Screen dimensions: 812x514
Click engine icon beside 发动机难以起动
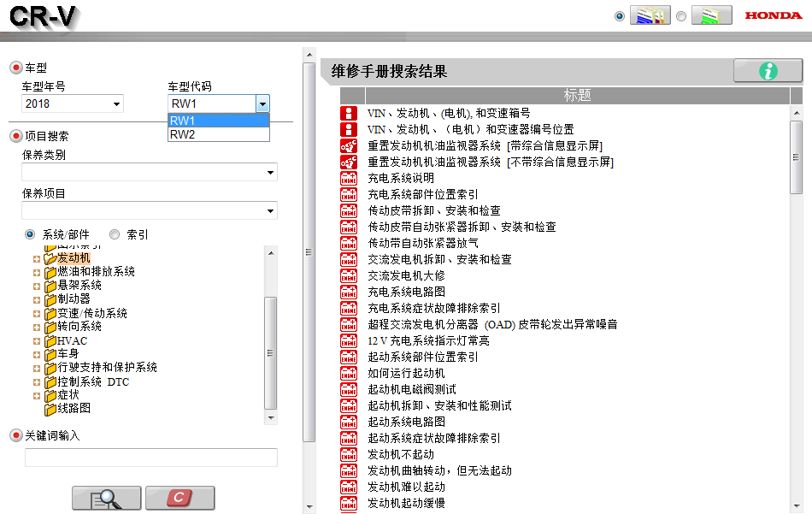point(349,487)
